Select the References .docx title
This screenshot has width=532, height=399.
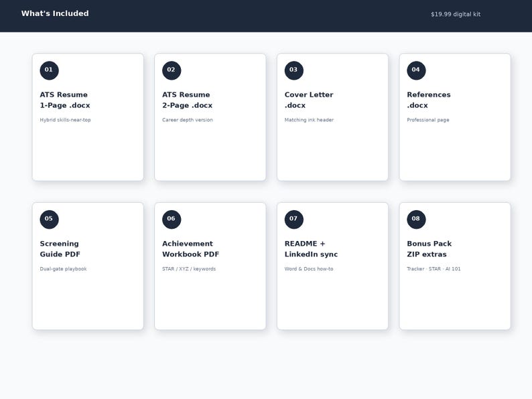pos(429,100)
